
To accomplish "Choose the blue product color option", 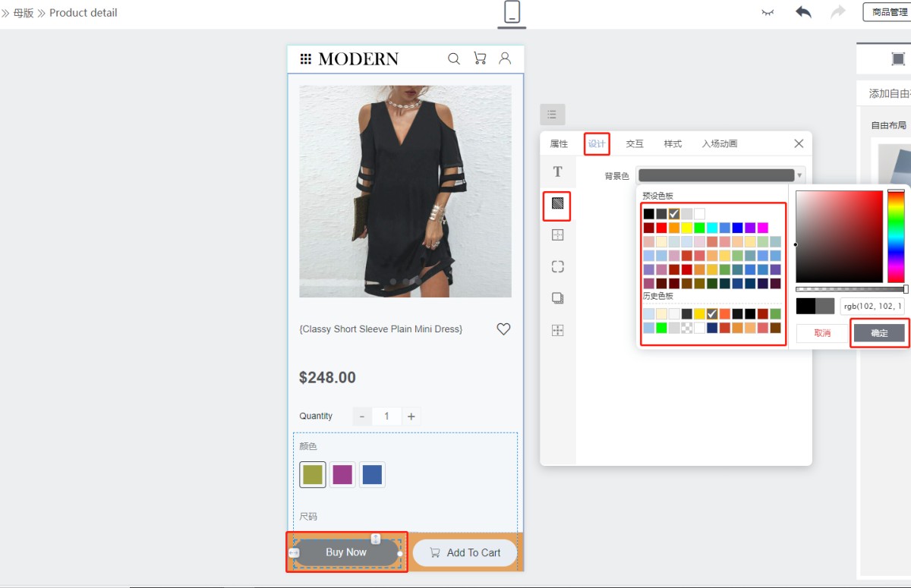I will (x=372, y=475).
